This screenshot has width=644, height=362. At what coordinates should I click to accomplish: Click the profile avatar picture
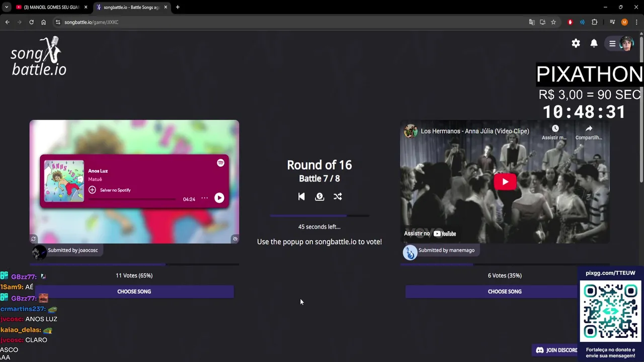click(x=626, y=43)
